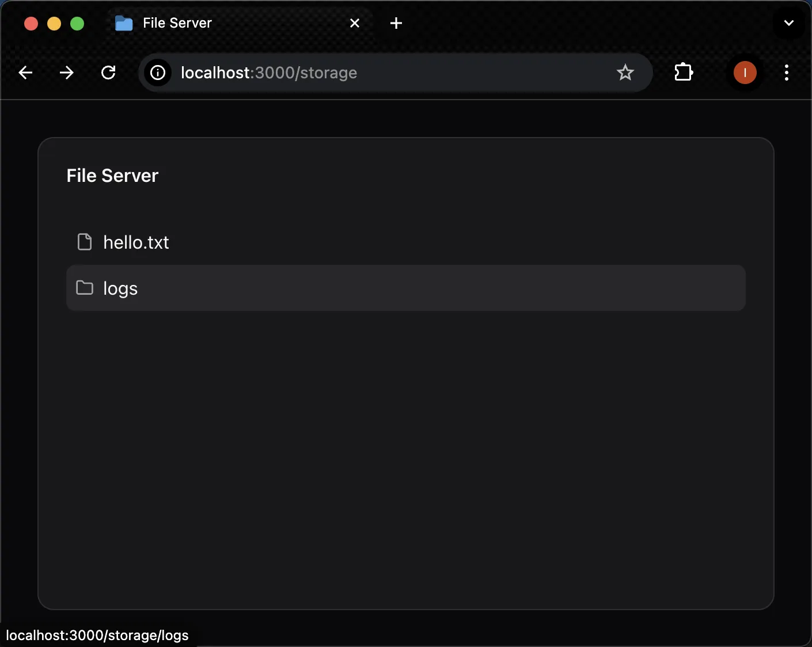This screenshot has width=812, height=647.
Task: Click the document icon beside hello.txt
Action: click(85, 242)
